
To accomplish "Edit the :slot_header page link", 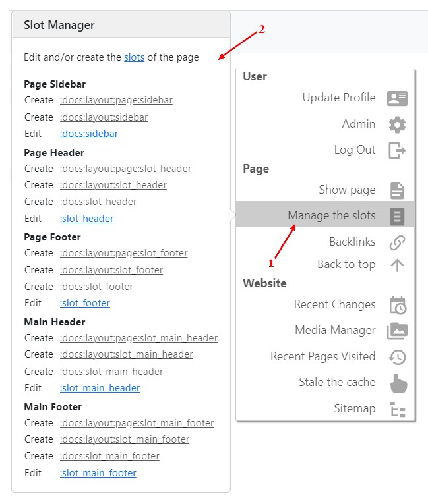I will (x=86, y=219).
